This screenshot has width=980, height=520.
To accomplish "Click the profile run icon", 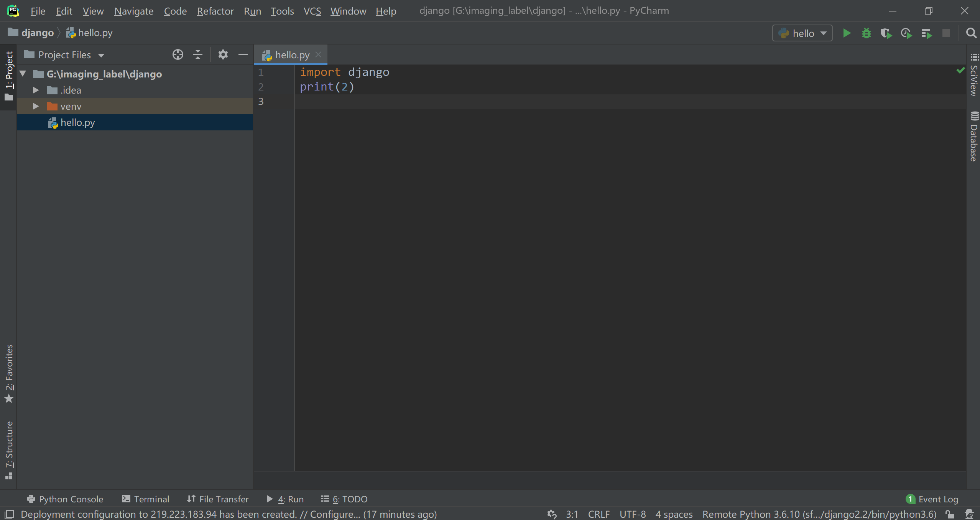I will pos(906,33).
